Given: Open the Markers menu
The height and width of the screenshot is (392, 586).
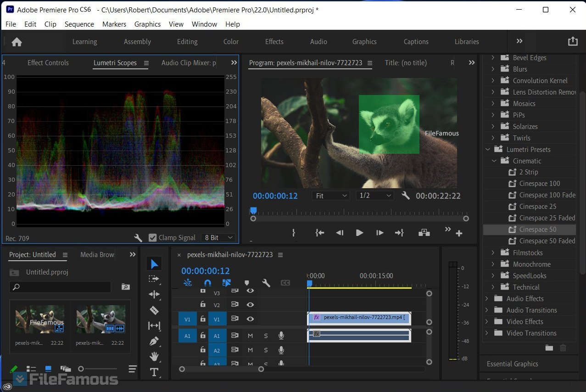Looking at the screenshot, I should [x=114, y=24].
